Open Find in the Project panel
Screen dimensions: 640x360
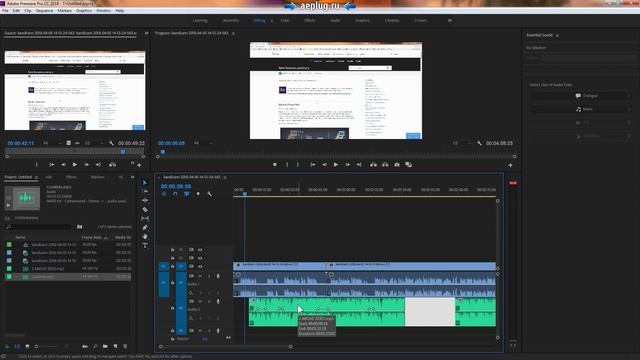95,346
